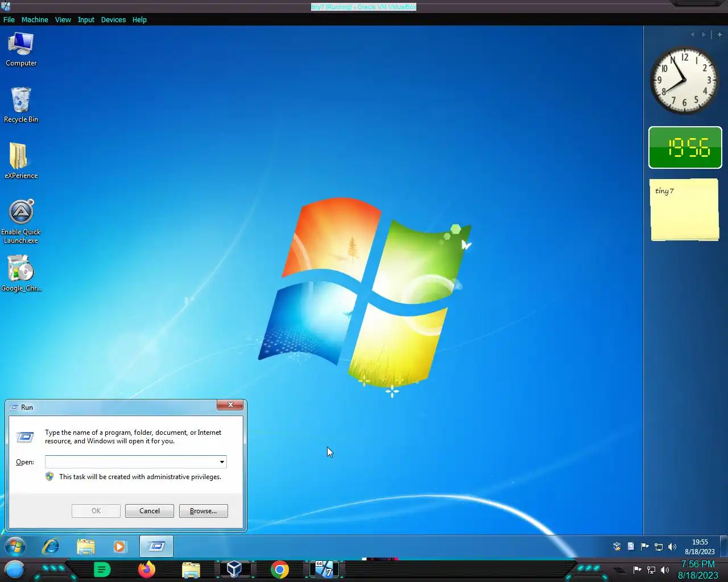Show hidden host tray icons
The image size is (728, 582).
(x=619, y=570)
